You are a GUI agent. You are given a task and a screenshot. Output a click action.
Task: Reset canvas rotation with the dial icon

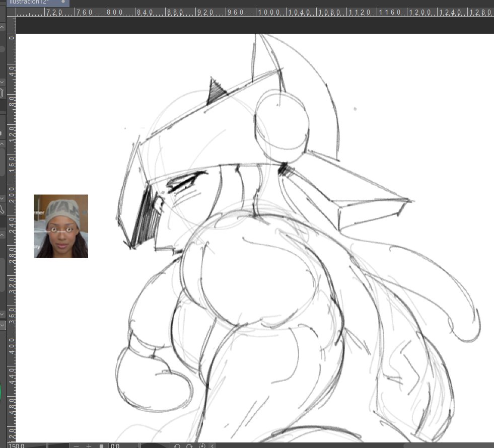[x=202, y=446]
